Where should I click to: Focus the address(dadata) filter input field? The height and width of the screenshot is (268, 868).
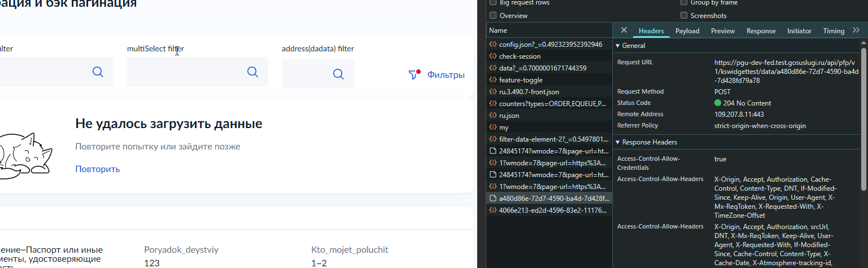point(318,74)
